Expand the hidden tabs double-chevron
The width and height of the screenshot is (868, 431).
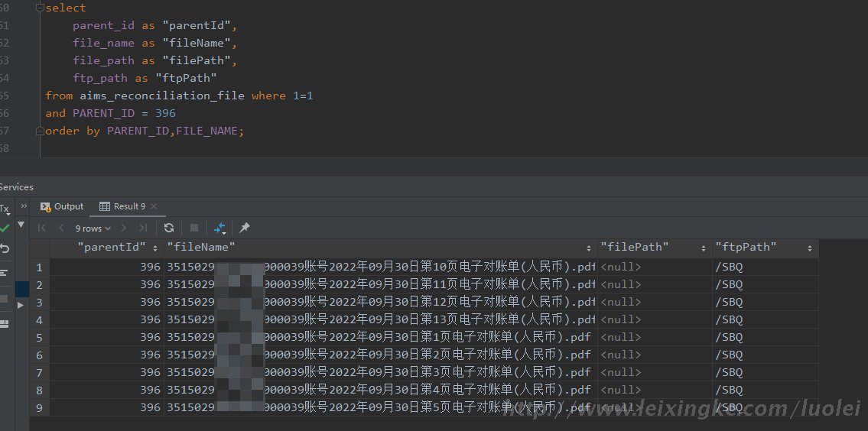point(24,206)
